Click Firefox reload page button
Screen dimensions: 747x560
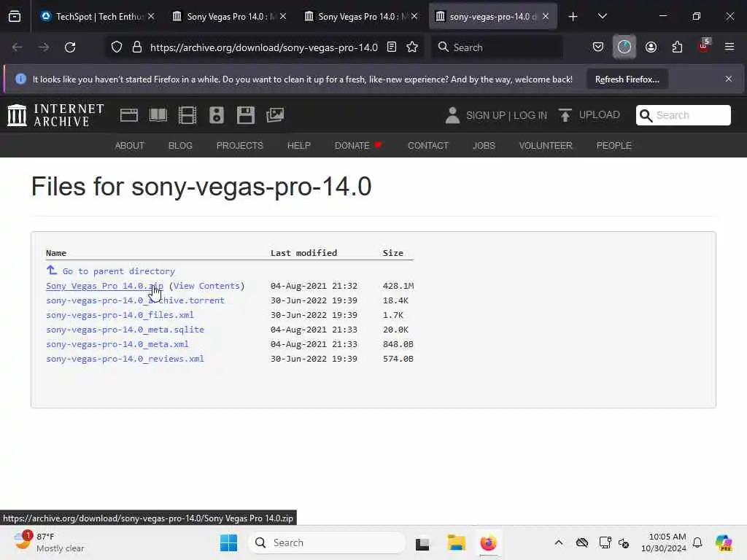pos(70,47)
